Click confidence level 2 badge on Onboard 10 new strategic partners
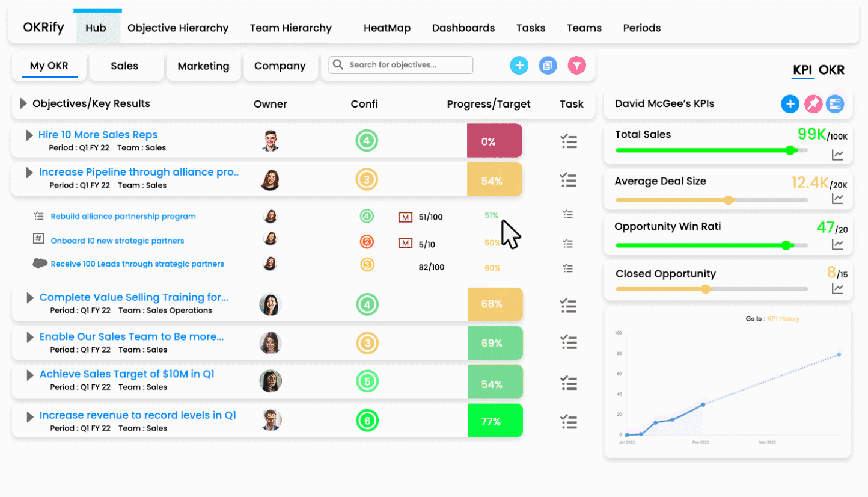 tap(367, 243)
